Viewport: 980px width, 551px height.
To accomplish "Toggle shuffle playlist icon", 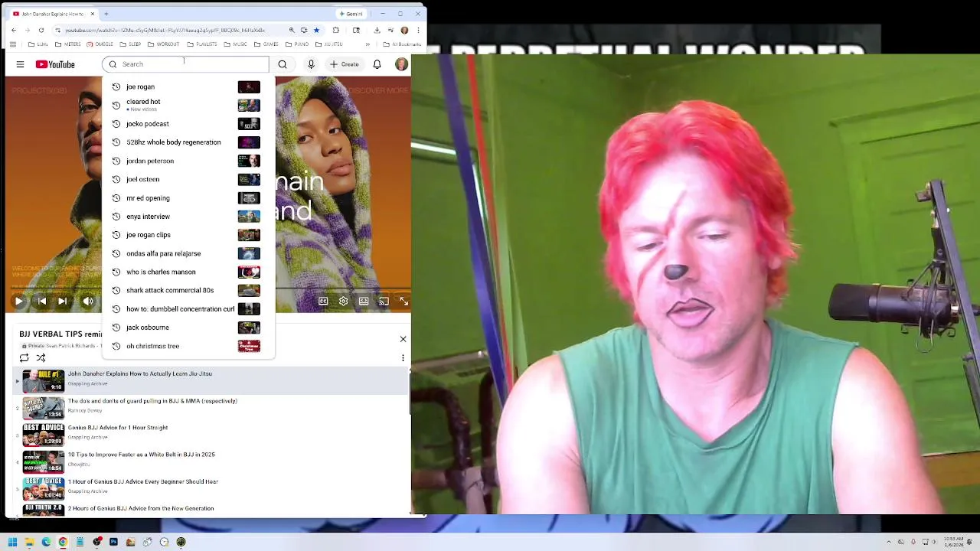I will (41, 357).
